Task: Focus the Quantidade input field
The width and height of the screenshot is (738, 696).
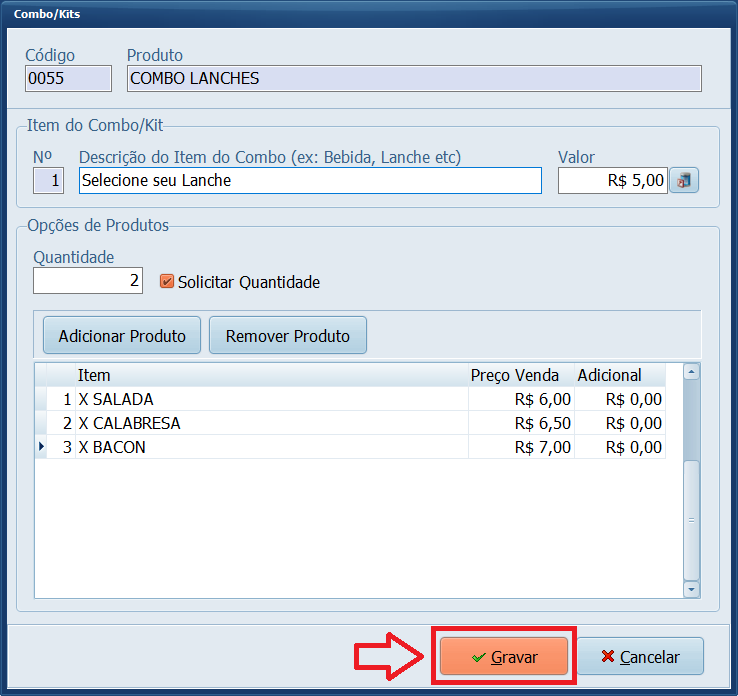Action: click(88, 280)
